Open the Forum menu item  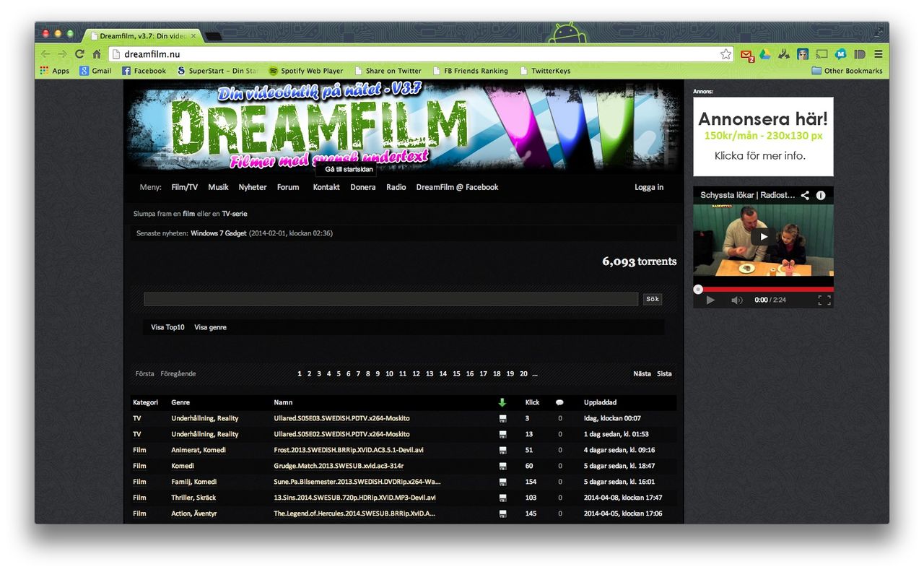(288, 187)
